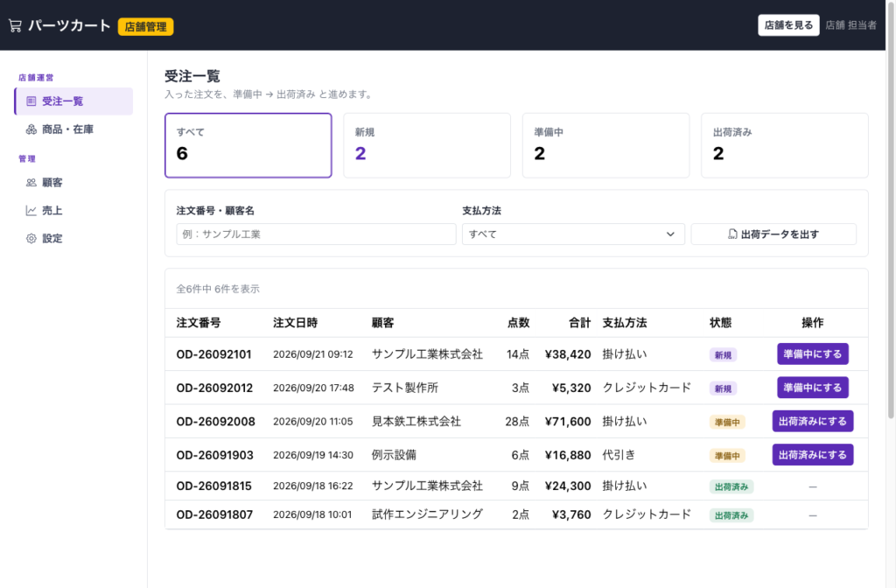
Task: Click the 全6件中 6件を表示 count text
Action: click(x=218, y=289)
